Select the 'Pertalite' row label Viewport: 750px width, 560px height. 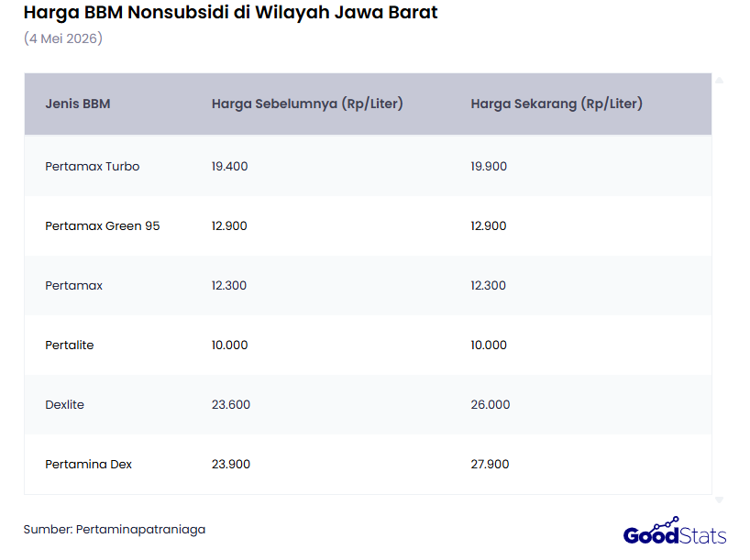point(70,345)
